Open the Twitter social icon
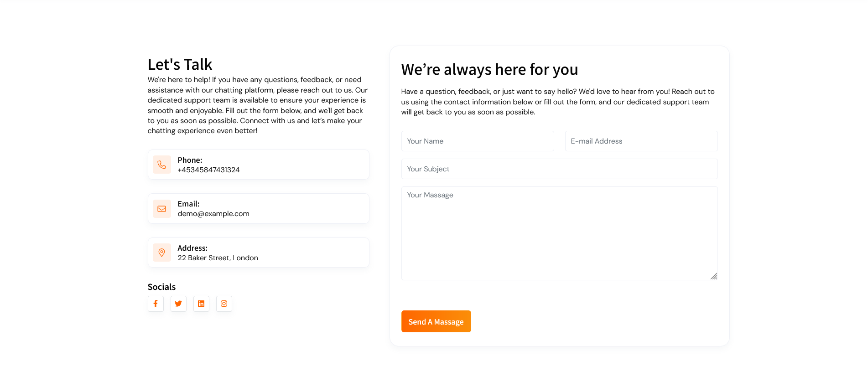 (x=178, y=304)
